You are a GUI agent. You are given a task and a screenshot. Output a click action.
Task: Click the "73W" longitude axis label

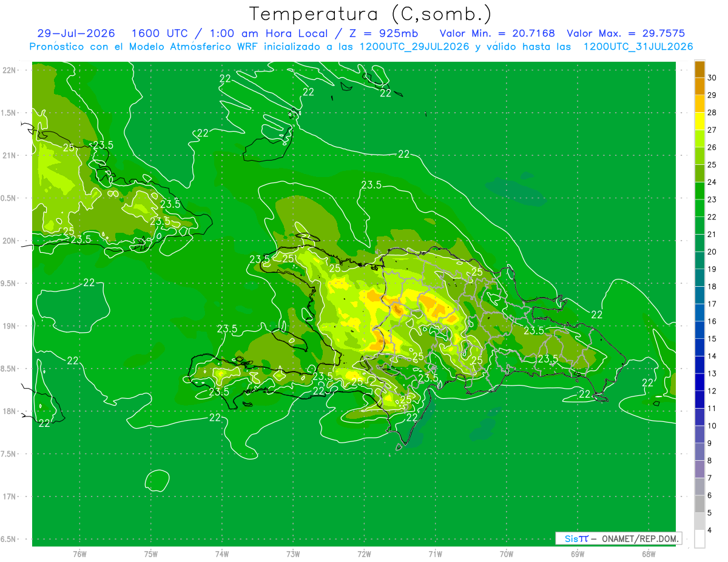[x=293, y=554]
